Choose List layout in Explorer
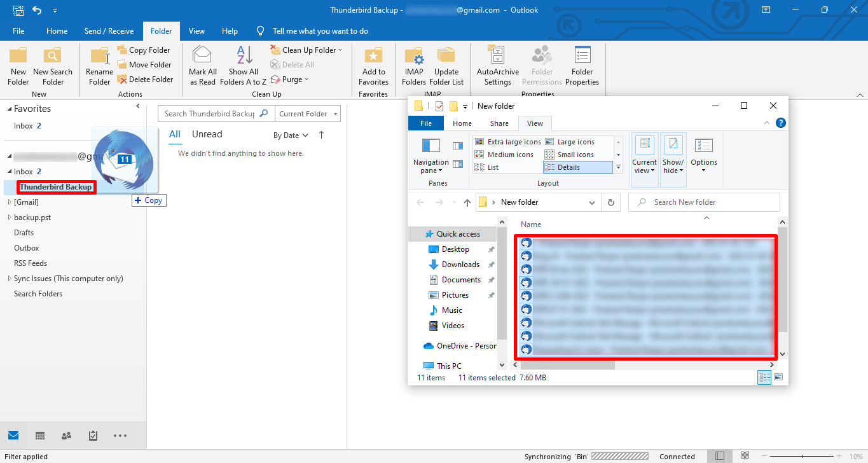This screenshot has width=868, height=463. tap(486, 167)
